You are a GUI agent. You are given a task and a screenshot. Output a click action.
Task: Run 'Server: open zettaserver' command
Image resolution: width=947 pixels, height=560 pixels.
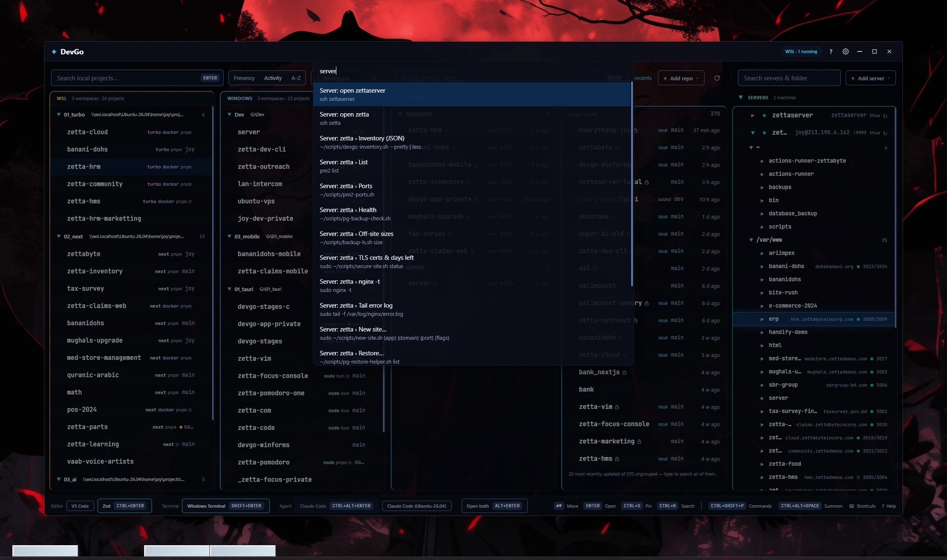472,94
